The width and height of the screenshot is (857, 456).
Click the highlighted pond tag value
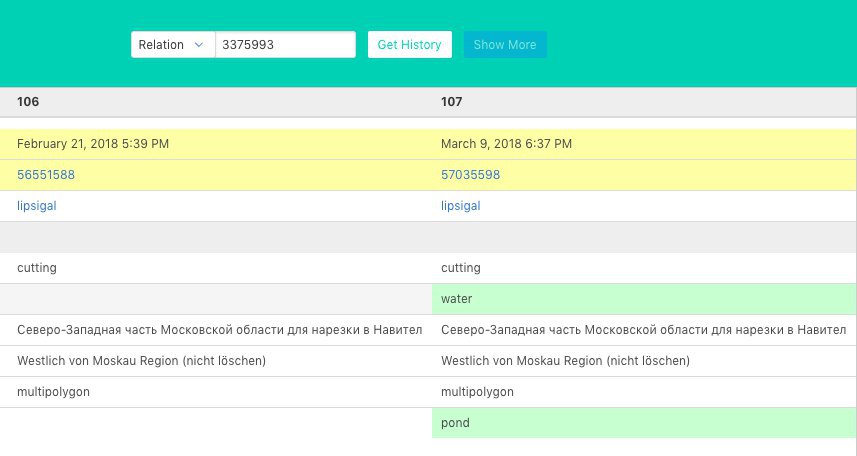644,423
